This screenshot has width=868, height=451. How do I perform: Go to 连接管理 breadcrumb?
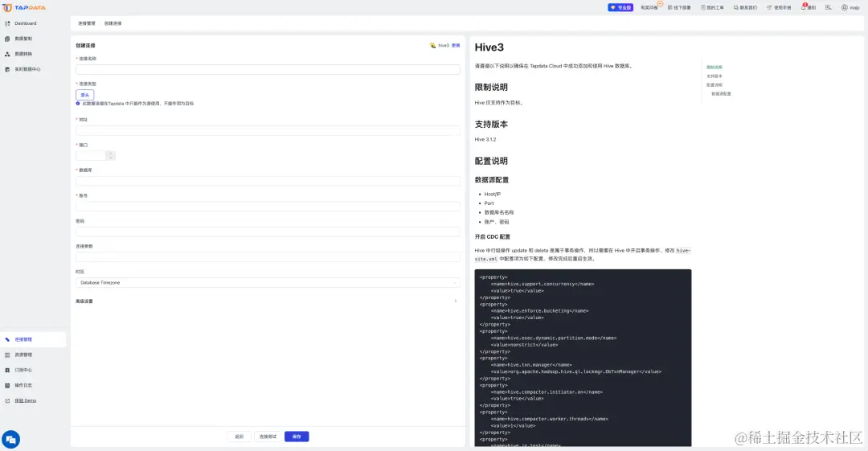click(x=86, y=23)
